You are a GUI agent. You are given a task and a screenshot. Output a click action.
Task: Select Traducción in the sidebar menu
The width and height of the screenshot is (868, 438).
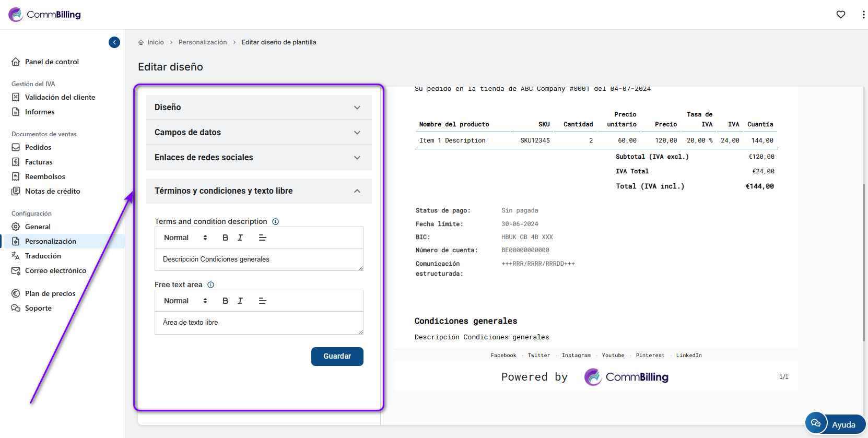coord(43,256)
